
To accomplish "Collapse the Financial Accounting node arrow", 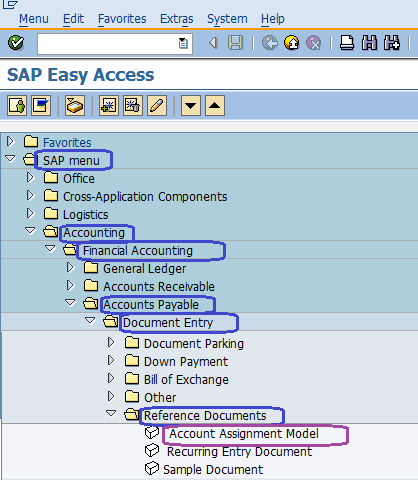I will point(50,249).
